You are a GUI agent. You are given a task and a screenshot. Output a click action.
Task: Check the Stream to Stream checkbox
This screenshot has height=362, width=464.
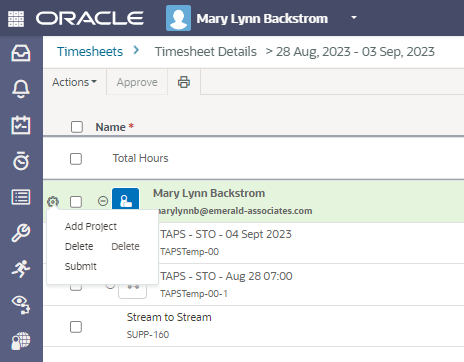(76, 327)
